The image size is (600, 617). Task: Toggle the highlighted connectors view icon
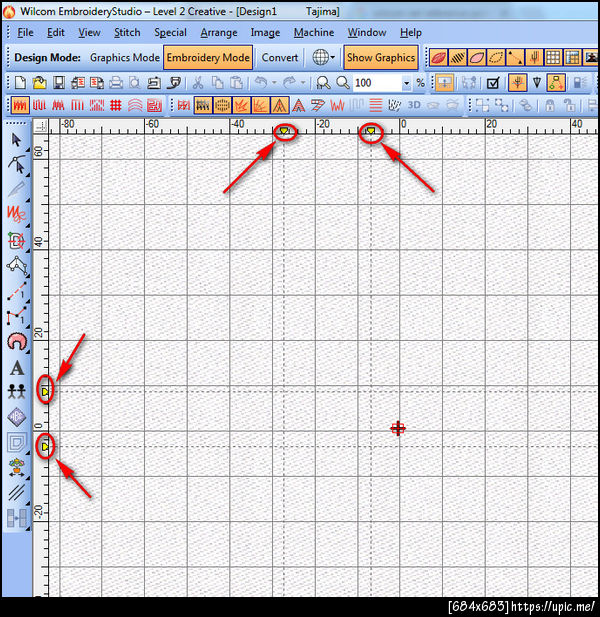(556, 83)
